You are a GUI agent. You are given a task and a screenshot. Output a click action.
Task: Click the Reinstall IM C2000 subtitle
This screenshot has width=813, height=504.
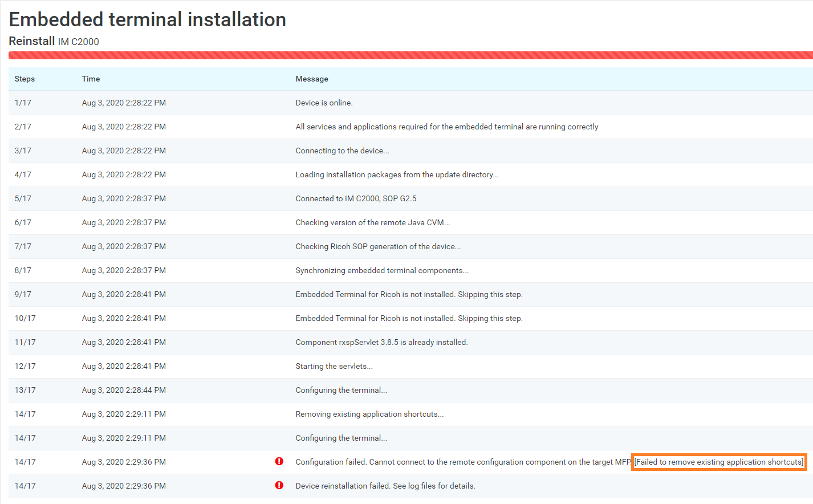pyautogui.click(x=54, y=41)
